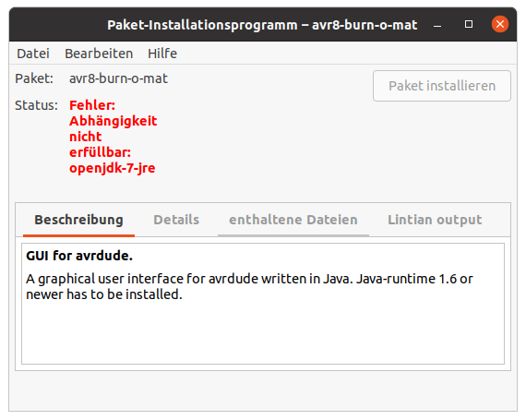
Task: Click the openjdk-7-jre dependency text
Action: pos(113,168)
